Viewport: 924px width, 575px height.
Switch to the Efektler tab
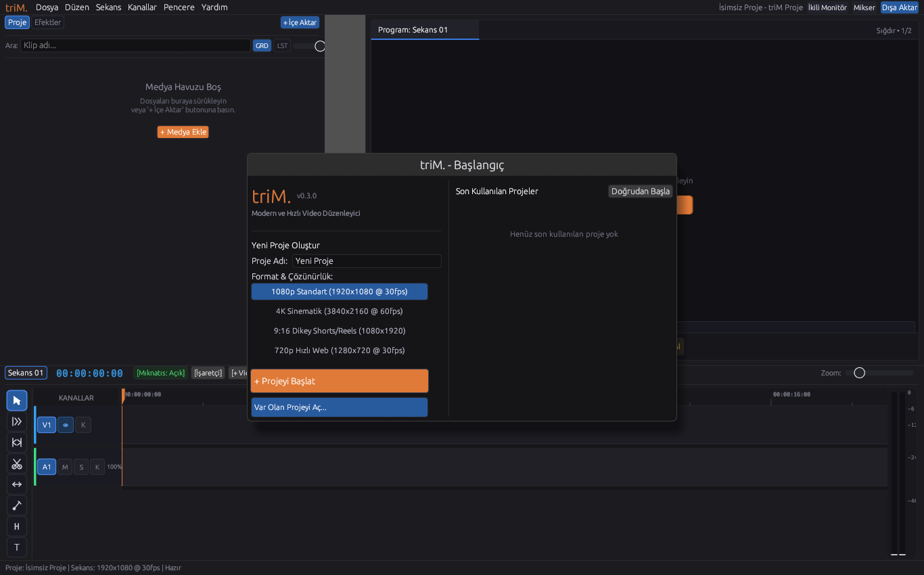click(48, 22)
